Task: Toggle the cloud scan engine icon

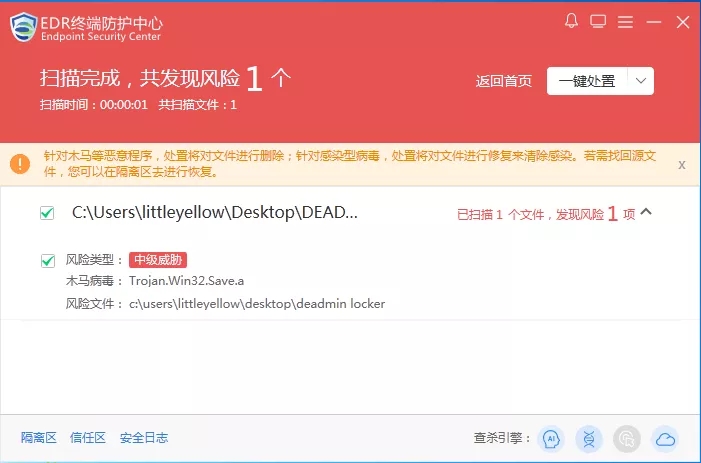Action: (665, 438)
